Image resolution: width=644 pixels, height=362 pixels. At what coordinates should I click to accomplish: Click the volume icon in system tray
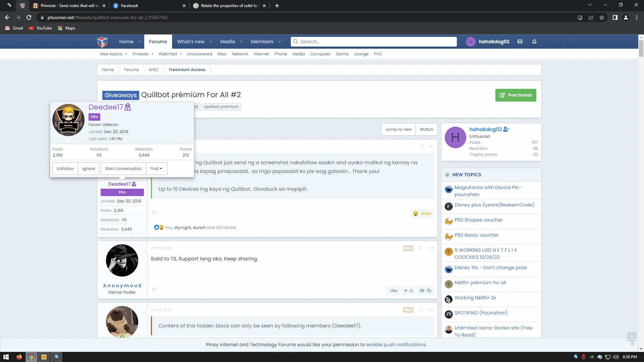[616, 357]
